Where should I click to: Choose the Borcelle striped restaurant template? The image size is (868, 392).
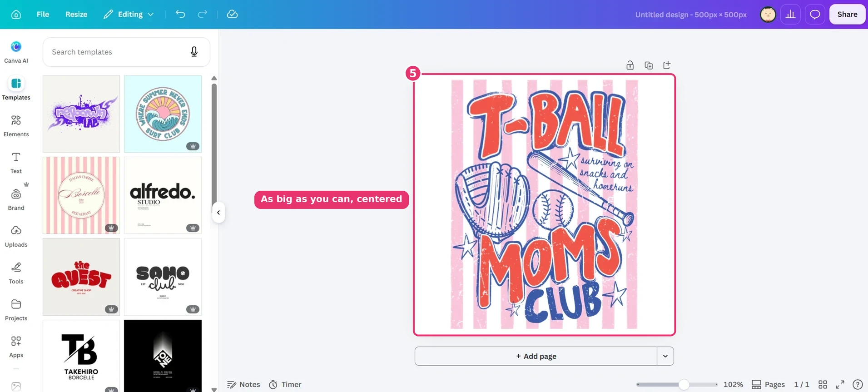pyautogui.click(x=81, y=195)
